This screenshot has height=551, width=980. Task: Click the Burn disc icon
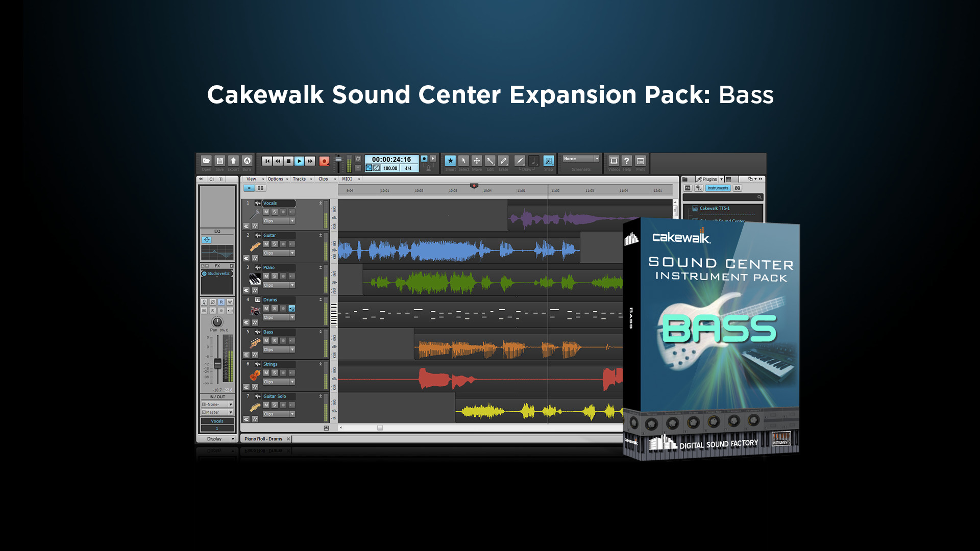point(247,161)
